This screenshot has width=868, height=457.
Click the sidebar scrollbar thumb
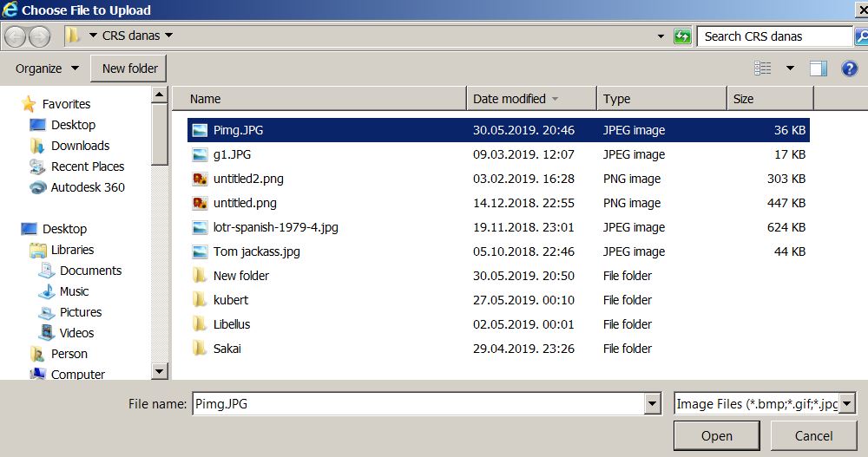(160, 134)
